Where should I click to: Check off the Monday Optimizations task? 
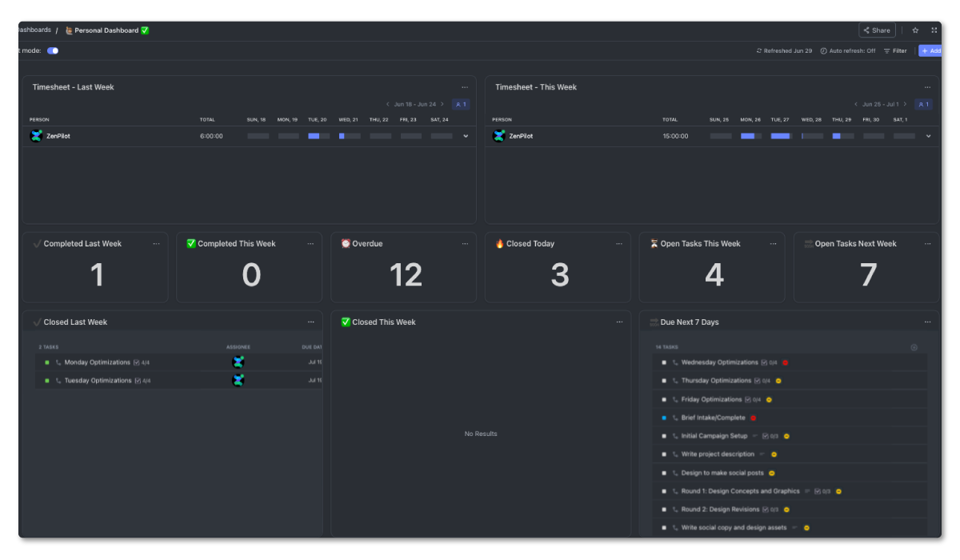[46, 362]
